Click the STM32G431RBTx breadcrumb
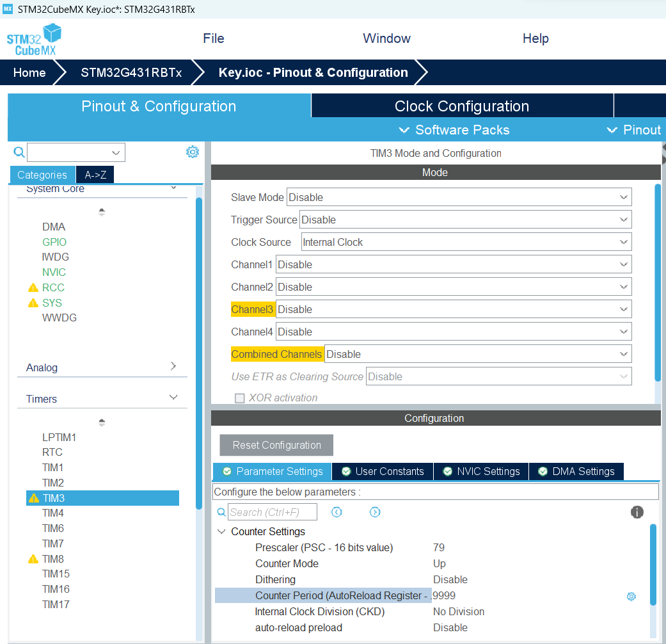666x644 pixels. click(x=131, y=73)
